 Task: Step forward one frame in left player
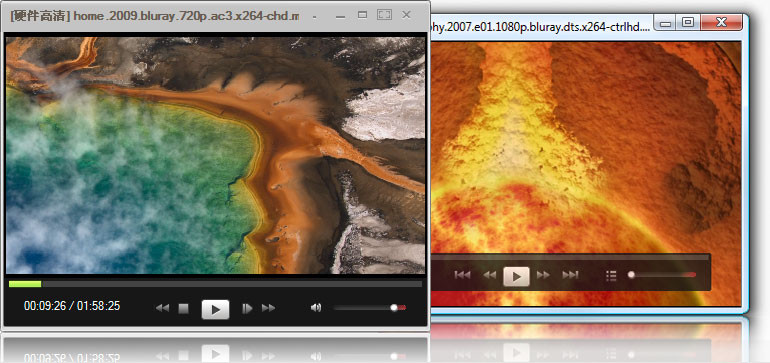[x=247, y=308]
